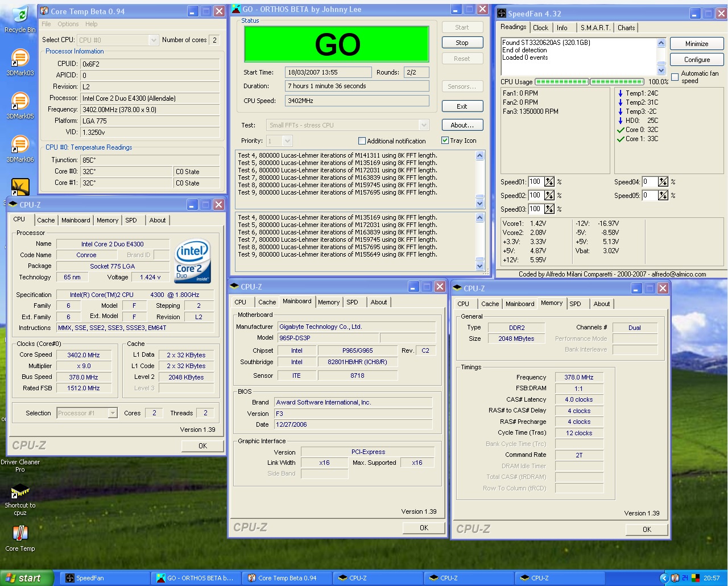Click the Configure button in SpeedFan
The height and width of the screenshot is (586, 728).
click(x=697, y=59)
